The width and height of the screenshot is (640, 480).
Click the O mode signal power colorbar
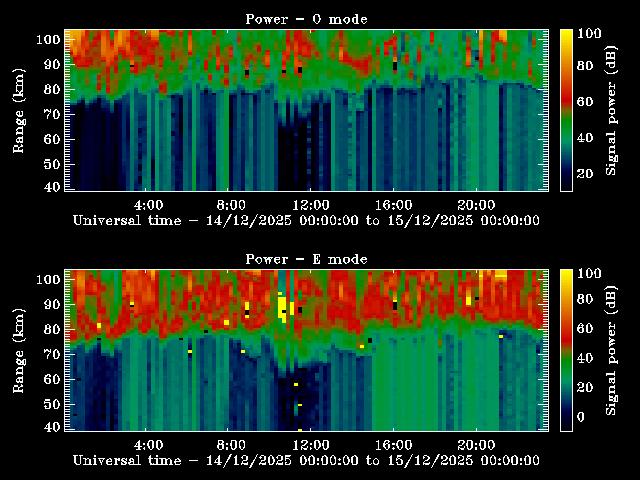tap(566, 110)
